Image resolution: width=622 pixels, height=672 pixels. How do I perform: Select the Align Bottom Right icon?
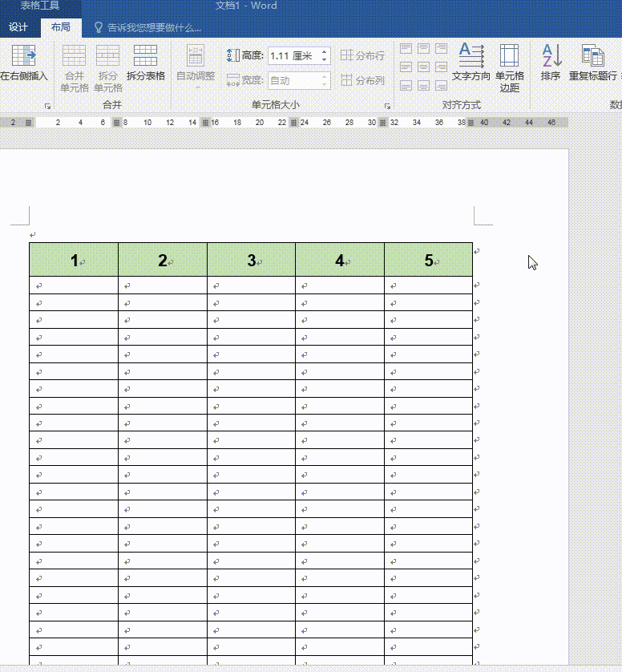pyautogui.click(x=441, y=85)
